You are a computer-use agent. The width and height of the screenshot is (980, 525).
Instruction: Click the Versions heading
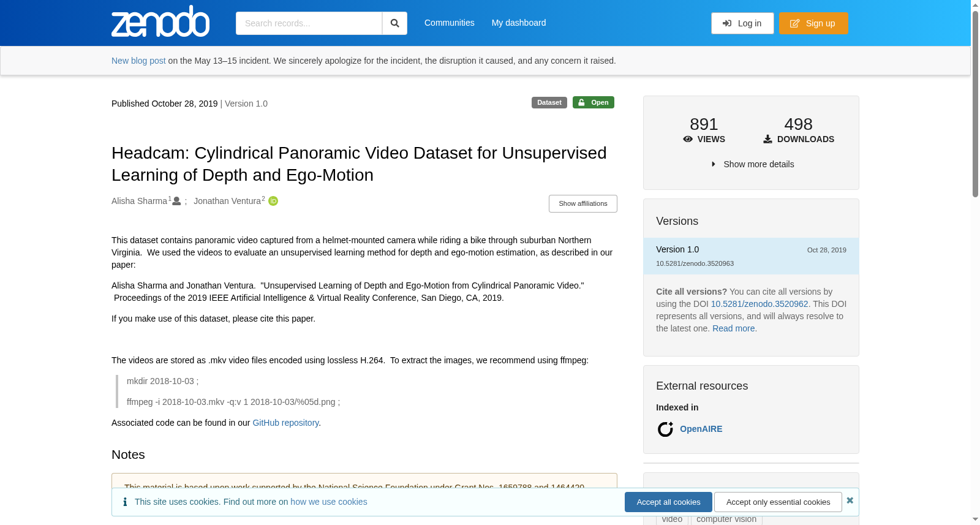tap(677, 221)
